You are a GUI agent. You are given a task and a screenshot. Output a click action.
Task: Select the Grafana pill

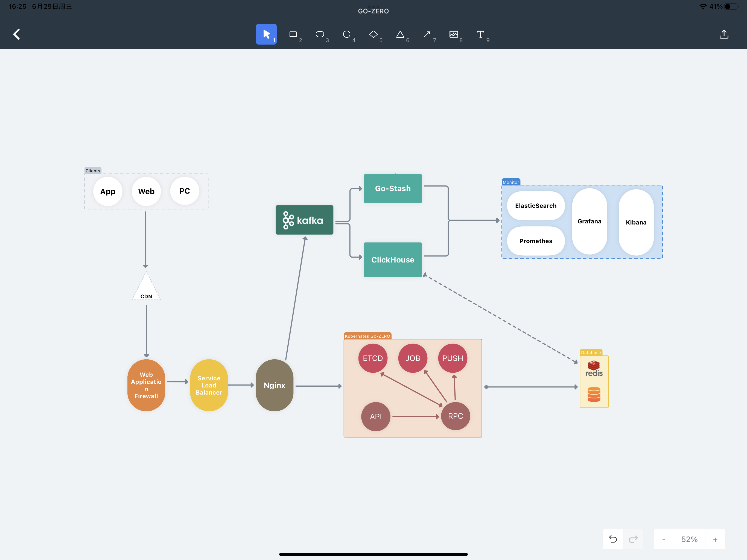click(590, 221)
